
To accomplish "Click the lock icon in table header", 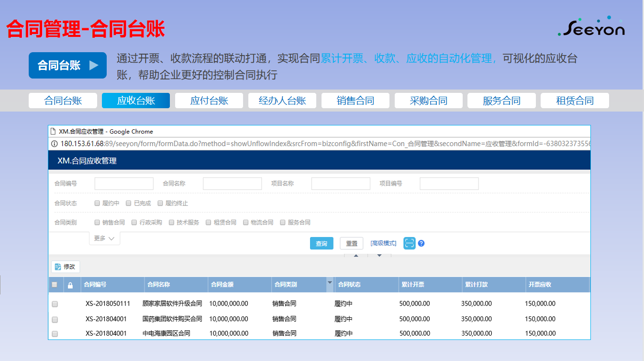I will (x=70, y=285).
